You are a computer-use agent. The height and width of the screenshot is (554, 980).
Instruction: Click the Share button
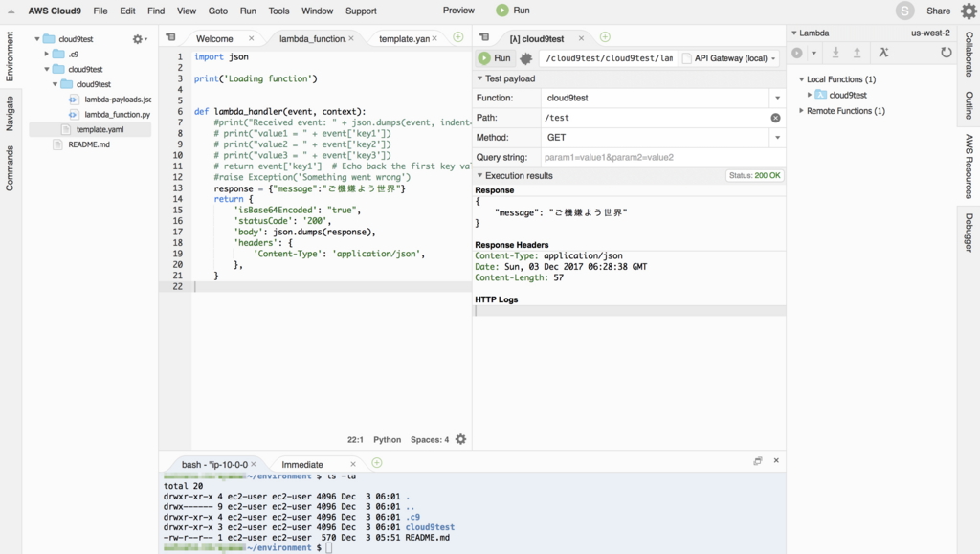click(x=938, y=11)
